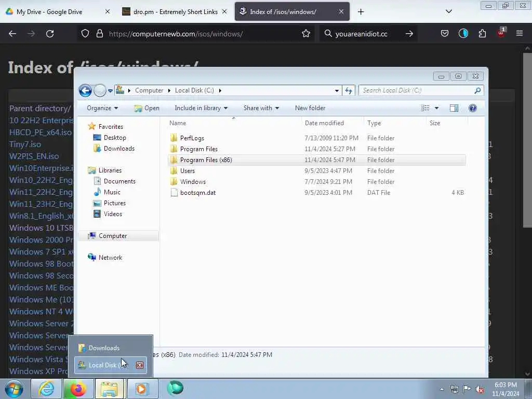The image size is (532, 399).
Task: Open the recent locations dropdown arrow
Action: pos(110,91)
